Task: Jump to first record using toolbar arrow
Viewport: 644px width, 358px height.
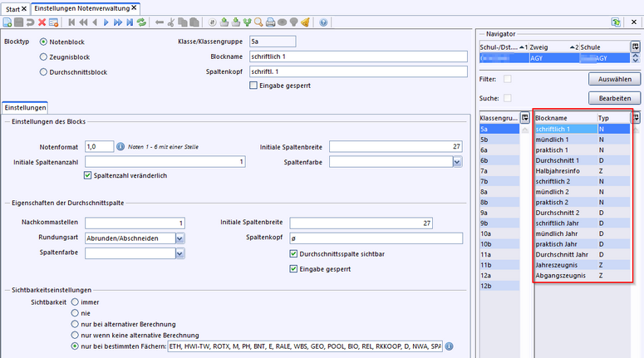Action: pyautogui.click(x=72, y=22)
